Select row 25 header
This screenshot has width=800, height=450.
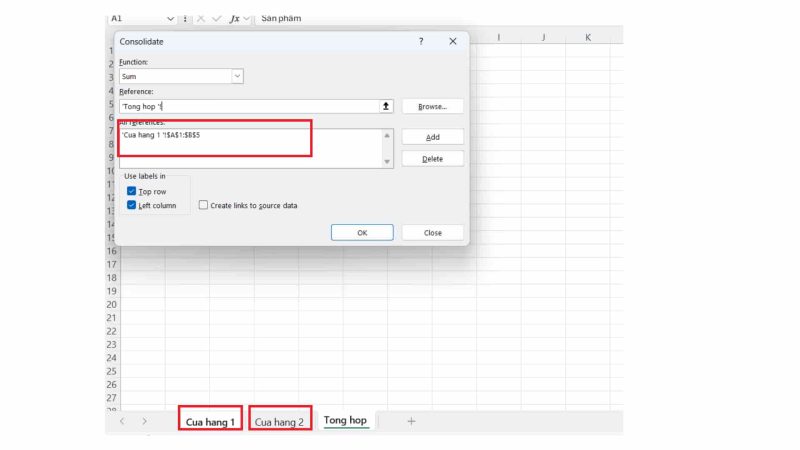[x=112, y=371]
